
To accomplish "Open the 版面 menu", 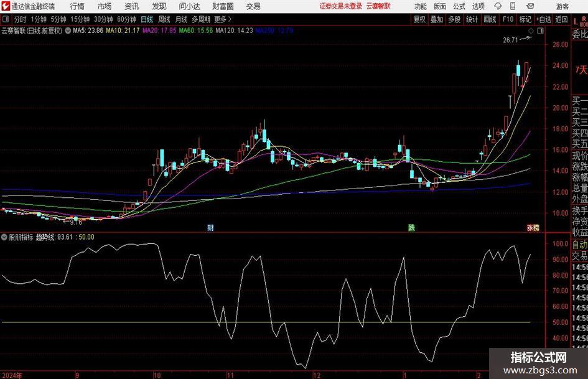I will coord(440,6).
